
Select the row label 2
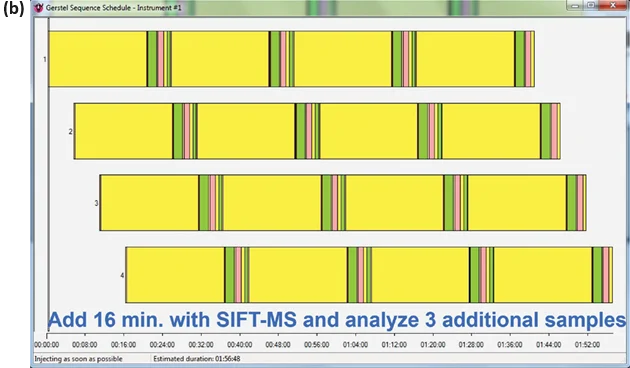[x=70, y=131]
